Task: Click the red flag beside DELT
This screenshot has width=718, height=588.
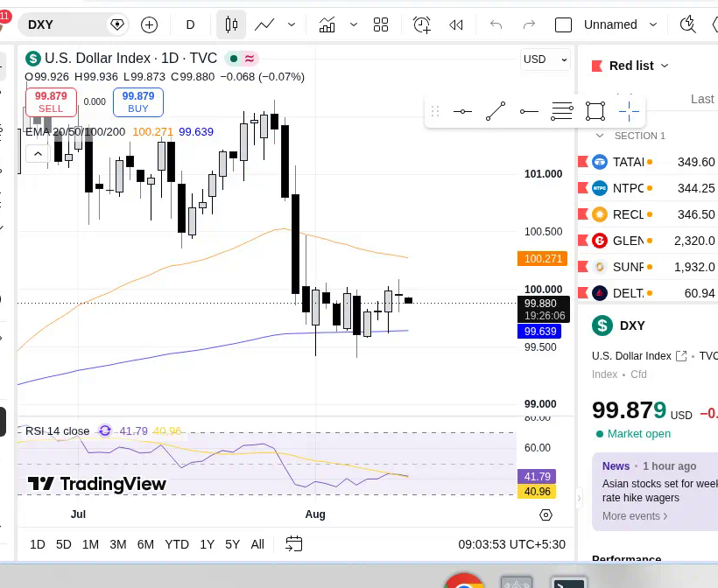Action: pos(583,292)
